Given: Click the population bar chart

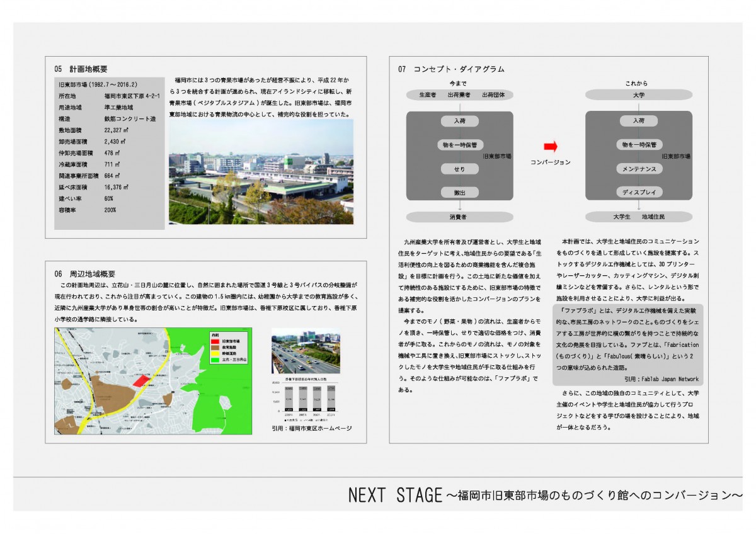Looking at the screenshot, I should click(x=306, y=401).
